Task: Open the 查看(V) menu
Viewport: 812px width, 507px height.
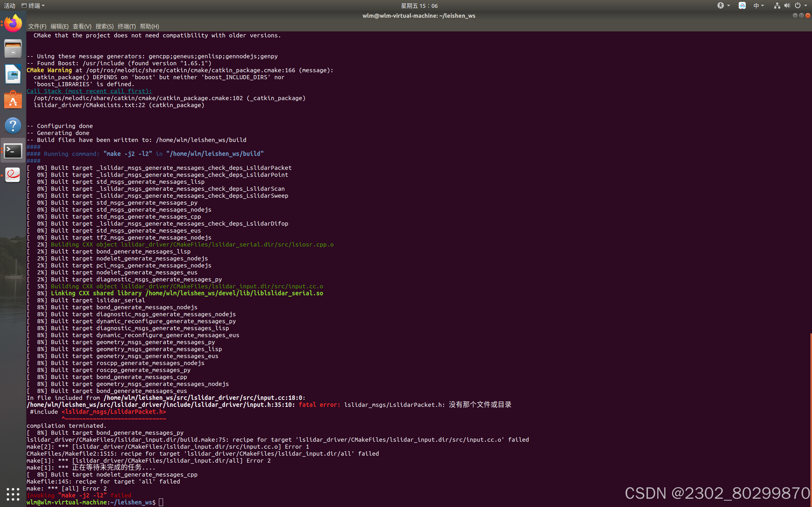Action: tap(82, 26)
